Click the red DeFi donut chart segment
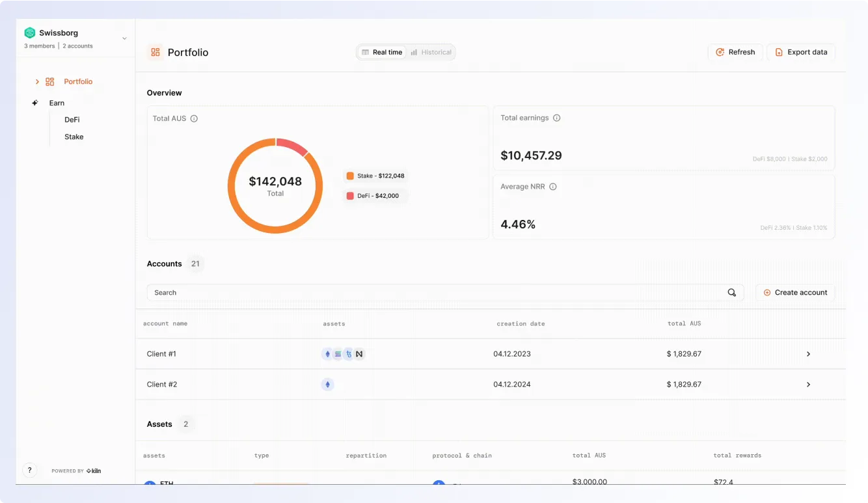 coord(292,146)
